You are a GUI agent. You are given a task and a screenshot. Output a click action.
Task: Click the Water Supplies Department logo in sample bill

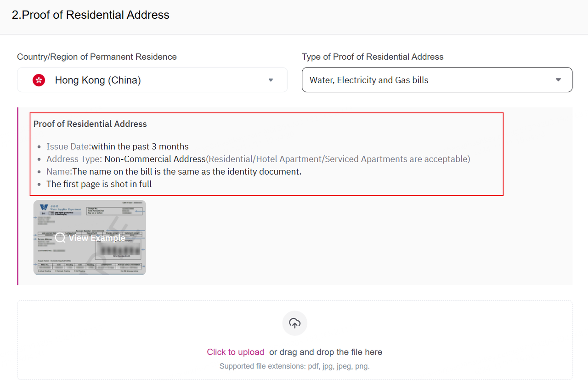click(x=44, y=208)
